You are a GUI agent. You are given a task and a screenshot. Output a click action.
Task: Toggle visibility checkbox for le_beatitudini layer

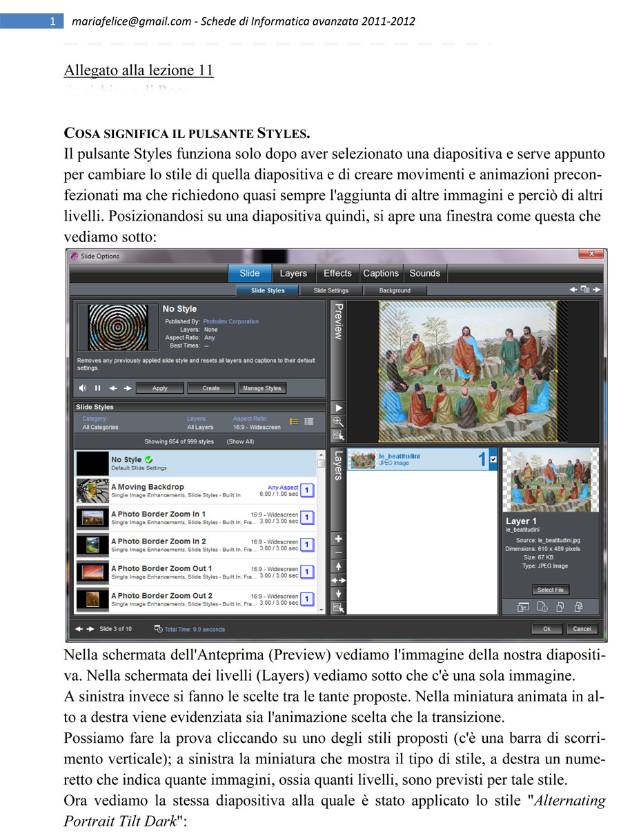(x=493, y=459)
